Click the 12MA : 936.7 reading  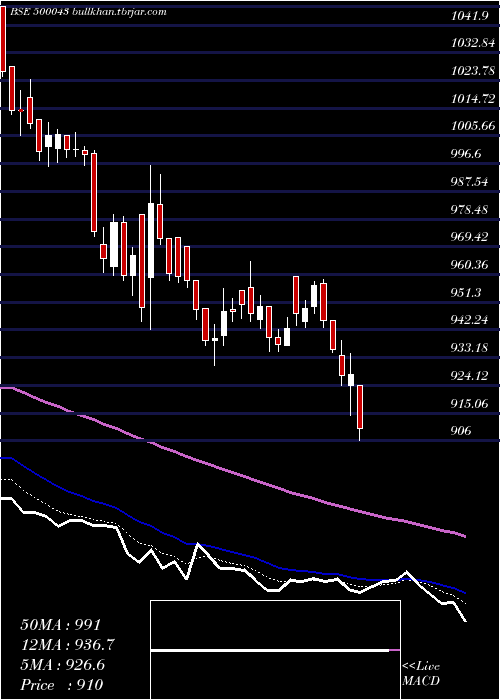pyautogui.click(x=67, y=645)
